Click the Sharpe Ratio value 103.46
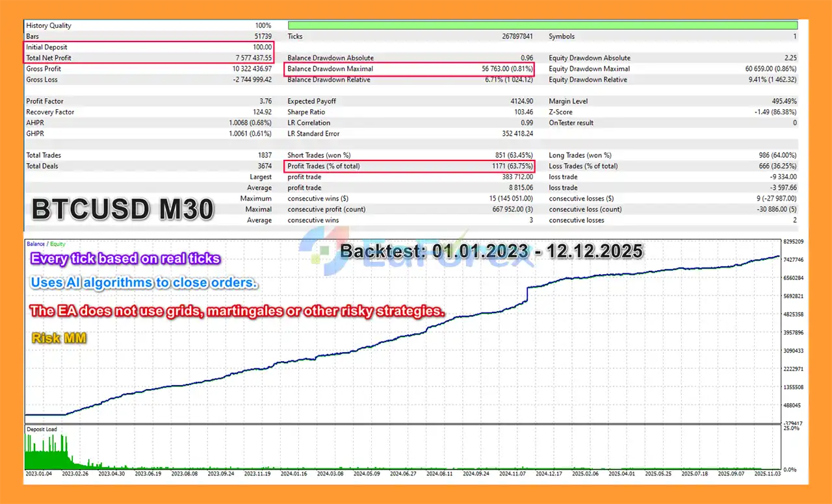832x504 pixels. click(x=522, y=112)
